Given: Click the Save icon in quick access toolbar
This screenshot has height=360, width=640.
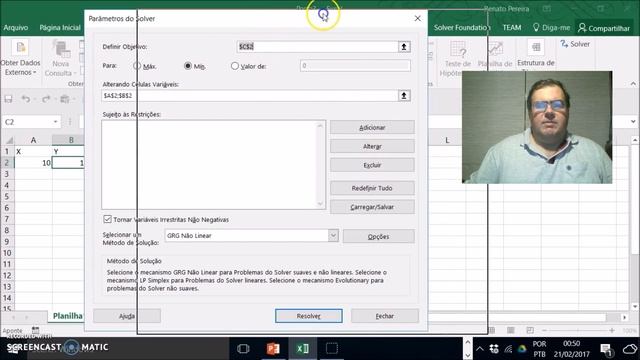Looking at the screenshot, I should pos(8,99).
